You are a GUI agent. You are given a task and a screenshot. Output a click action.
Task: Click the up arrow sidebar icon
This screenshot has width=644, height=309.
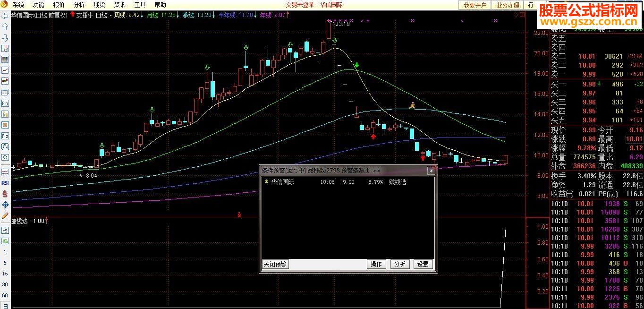pos(5,26)
